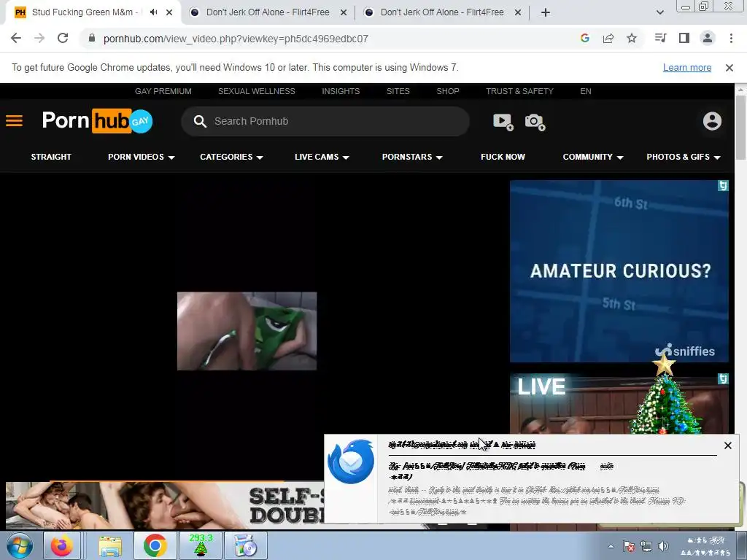747x560 pixels.
Task: Select the address bar URL
Action: 236,39
